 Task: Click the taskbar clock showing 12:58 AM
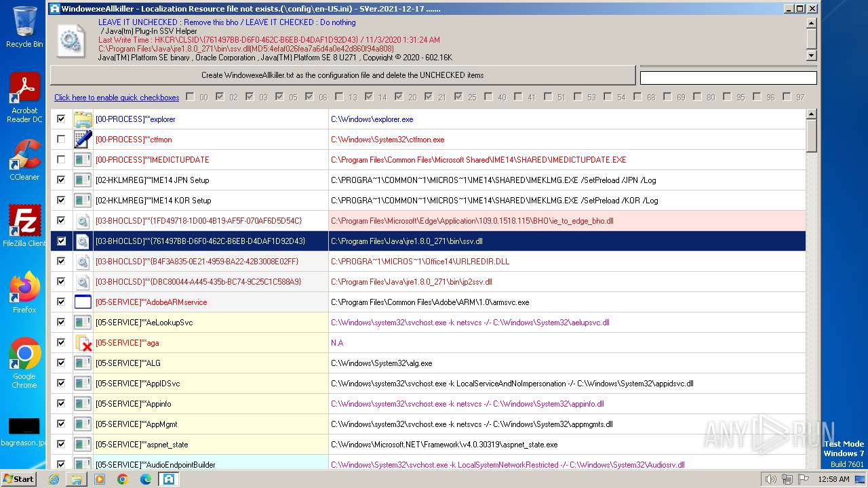coord(833,479)
